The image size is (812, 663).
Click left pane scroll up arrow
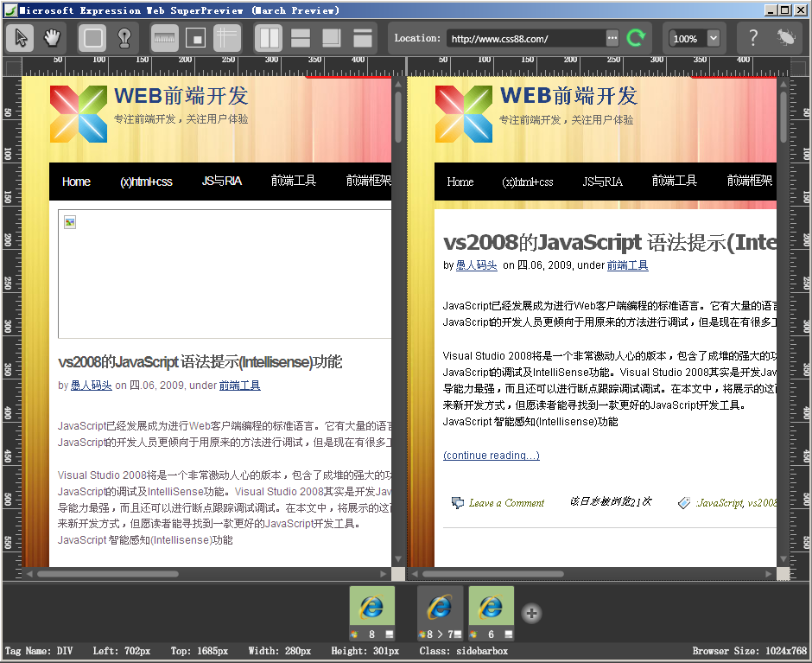click(x=398, y=84)
